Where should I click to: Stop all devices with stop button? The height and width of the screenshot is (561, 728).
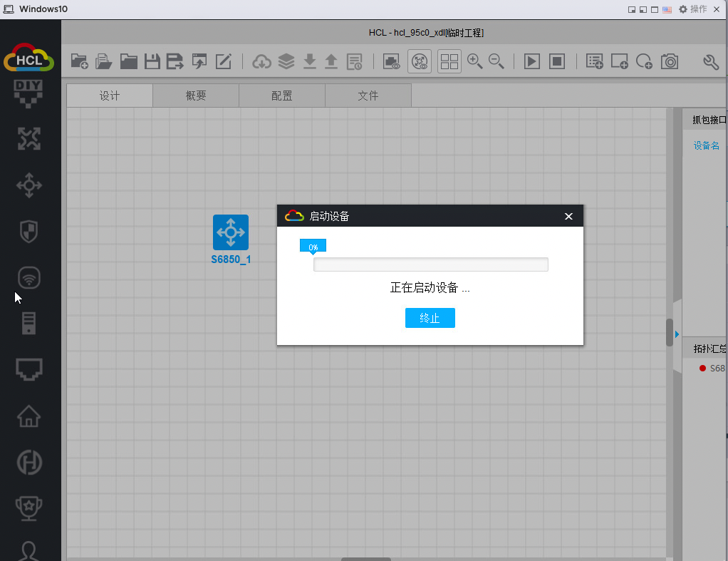(x=557, y=61)
